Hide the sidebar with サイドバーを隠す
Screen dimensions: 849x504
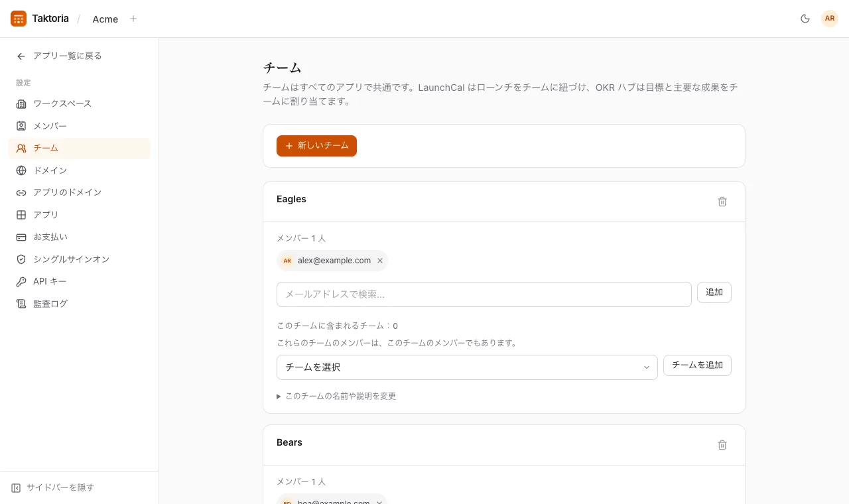pyautogui.click(x=53, y=487)
